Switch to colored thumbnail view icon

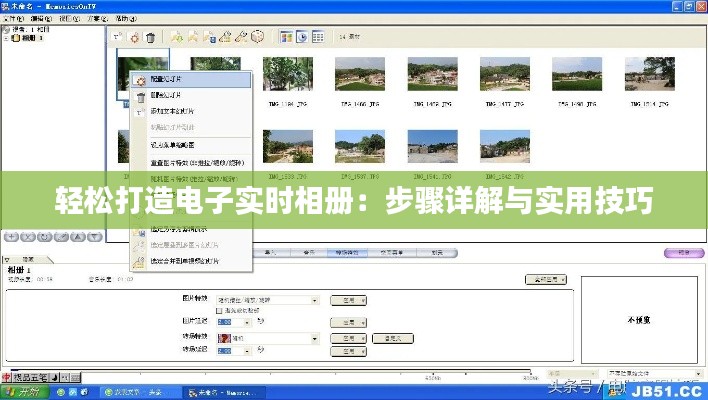[285, 37]
